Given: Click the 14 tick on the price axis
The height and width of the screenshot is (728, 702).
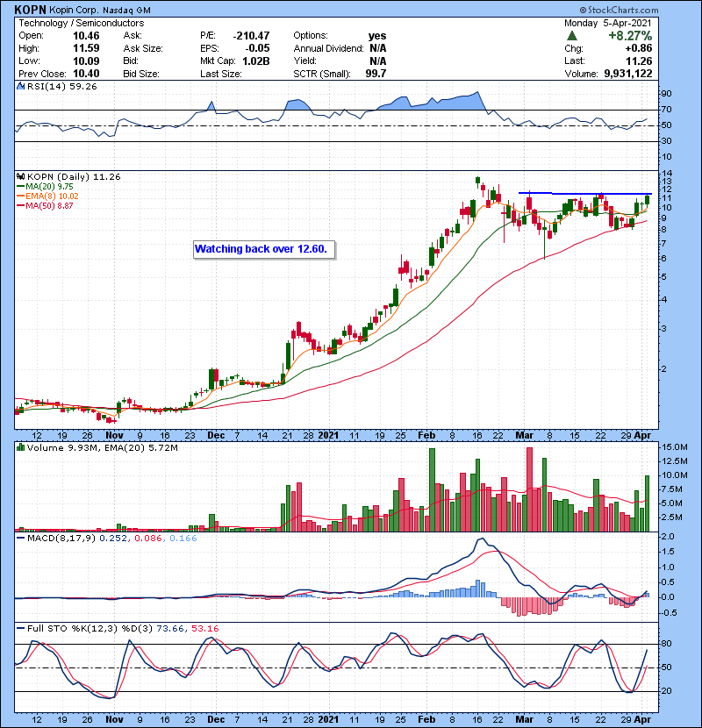Looking at the screenshot, I should click(x=666, y=174).
